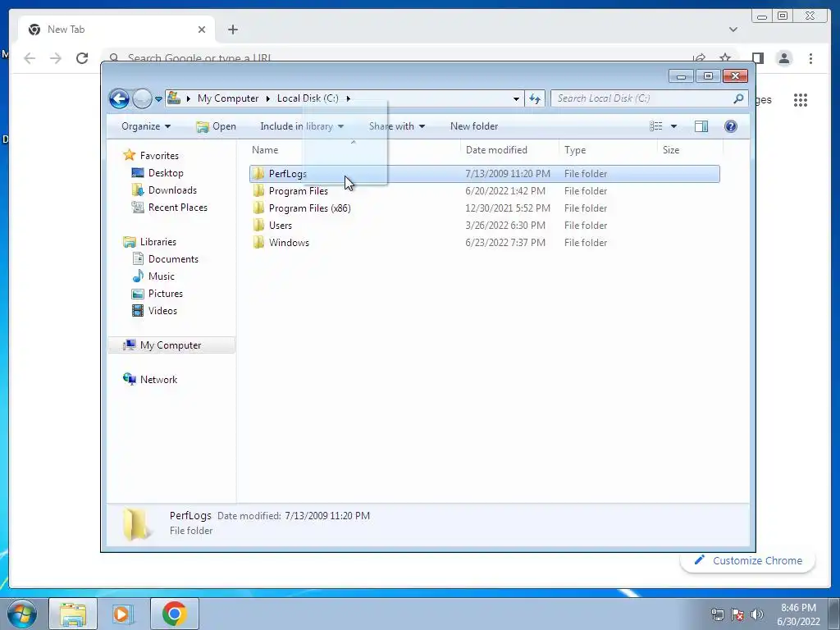Viewport: 840px width, 630px height.
Task: Expand arrow after My Computer breadcrumb
Action: [x=268, y=98]
